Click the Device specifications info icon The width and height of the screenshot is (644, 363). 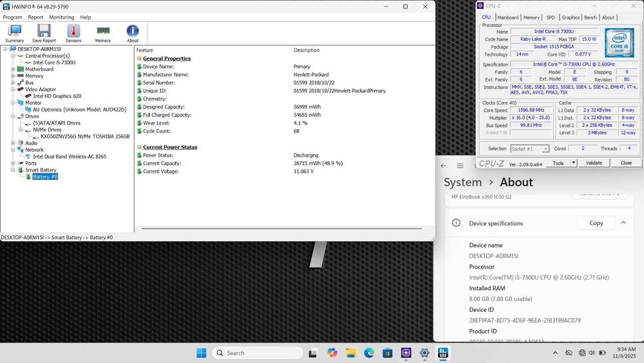(x=456, y=223)
